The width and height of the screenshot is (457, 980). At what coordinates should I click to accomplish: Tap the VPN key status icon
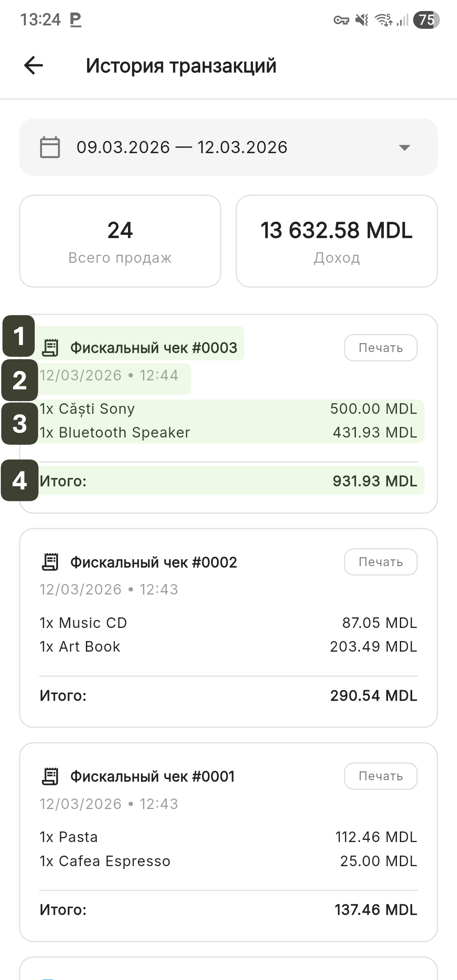pyautogui.click(x=341, y=20)
